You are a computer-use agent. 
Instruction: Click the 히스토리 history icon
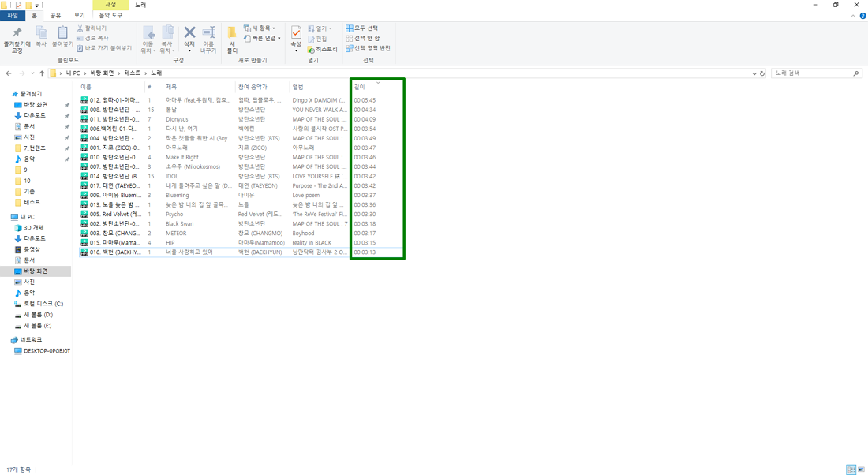tap(311, 49)
